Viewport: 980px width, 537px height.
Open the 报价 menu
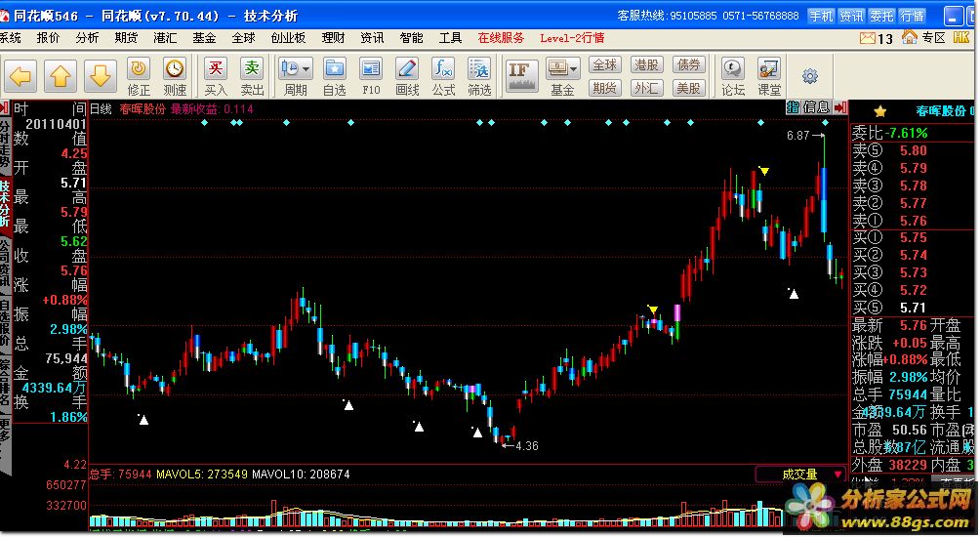(48, 38)
